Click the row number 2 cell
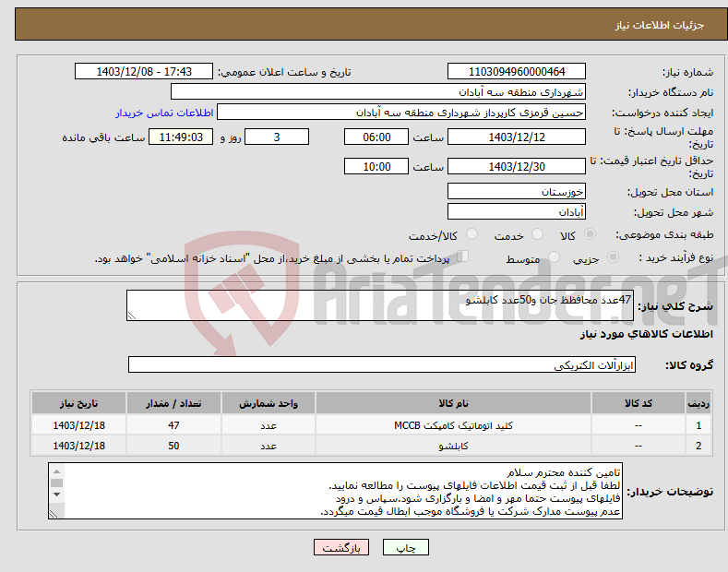Image resolution: width=728 pixels, height=572 pixels. [698, 446]
